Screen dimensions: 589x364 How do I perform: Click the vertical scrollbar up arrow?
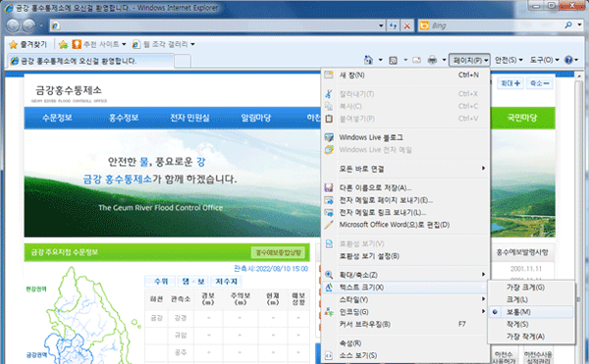pos(579,77)
